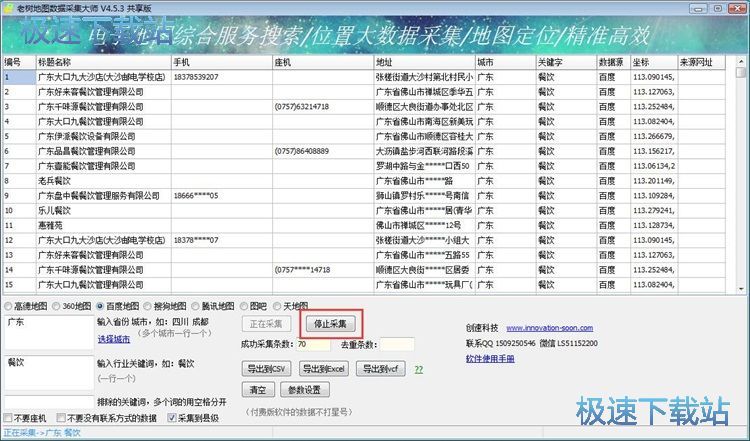Screen dimensions: 750x441
Task: Sort by the 数据源 column header
Action: (614, 62)
